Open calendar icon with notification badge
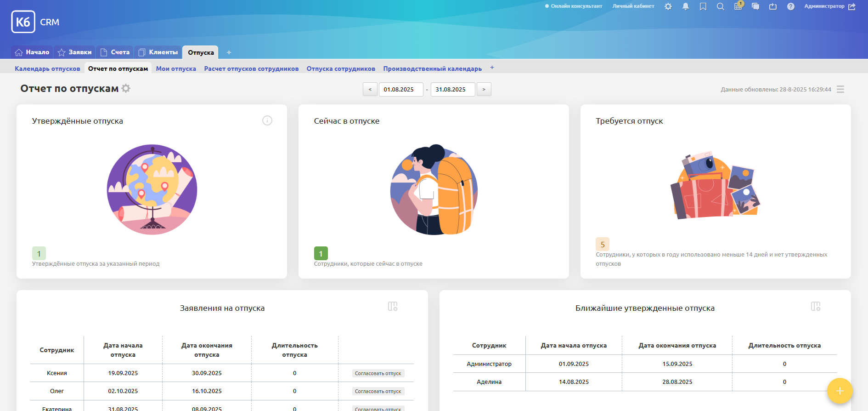 coord(738,6)
